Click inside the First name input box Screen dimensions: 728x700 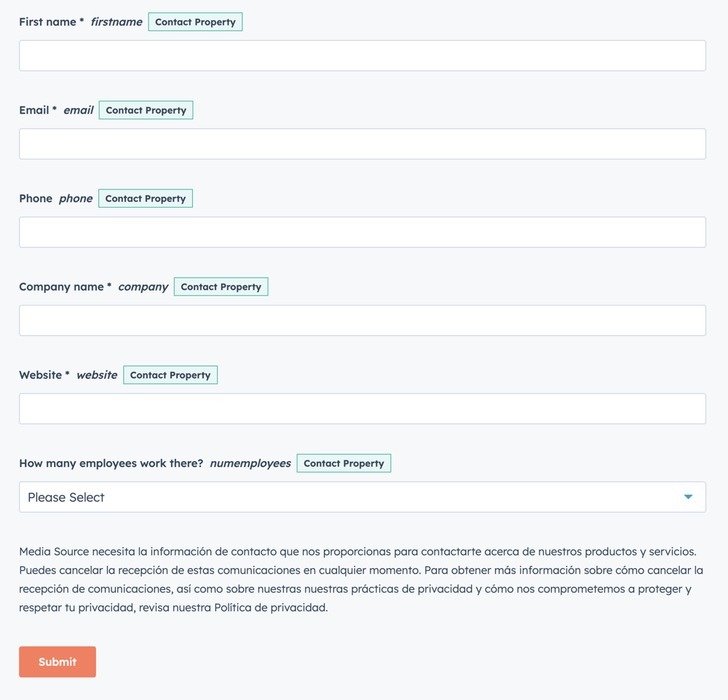pos(362,55)
